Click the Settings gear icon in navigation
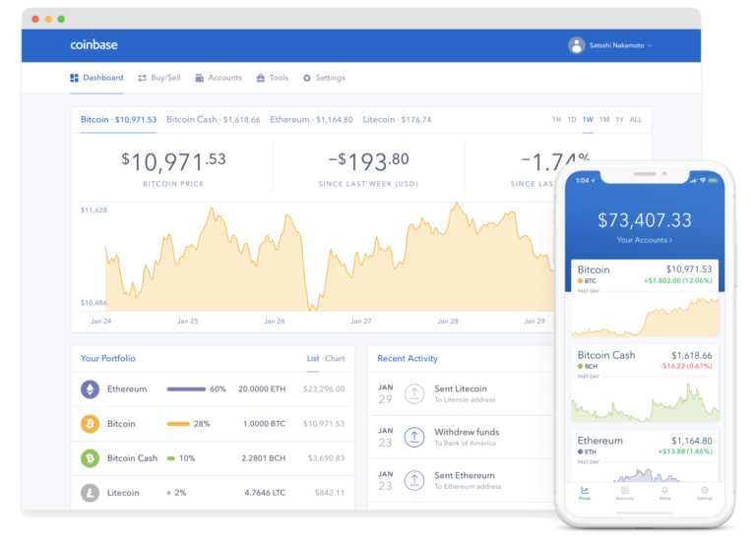Image resolution: width=756 pixels, height=540 pixels. click(307, 78)
